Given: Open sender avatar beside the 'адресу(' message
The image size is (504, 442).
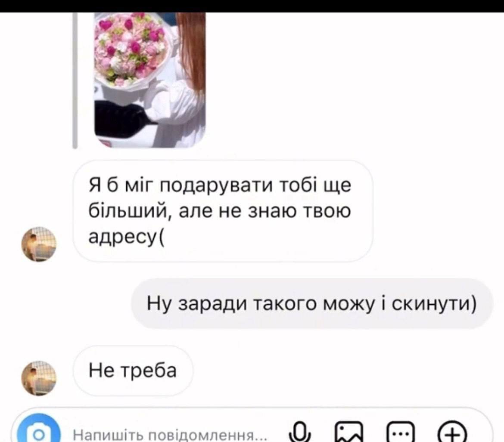Looking at the screenshot, I should point(39,244).
